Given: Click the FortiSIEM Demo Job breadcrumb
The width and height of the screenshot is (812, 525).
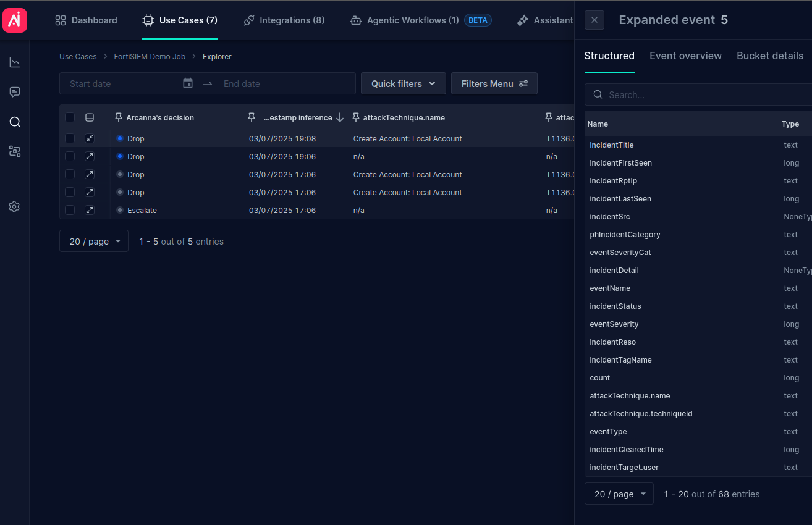Looking at the screenshot, I should pos(150,56).
